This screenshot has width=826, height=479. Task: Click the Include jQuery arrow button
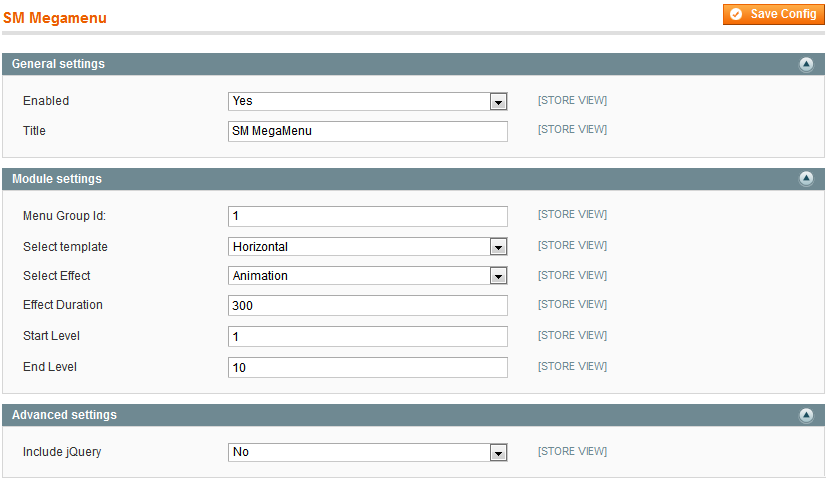[498, 453]
